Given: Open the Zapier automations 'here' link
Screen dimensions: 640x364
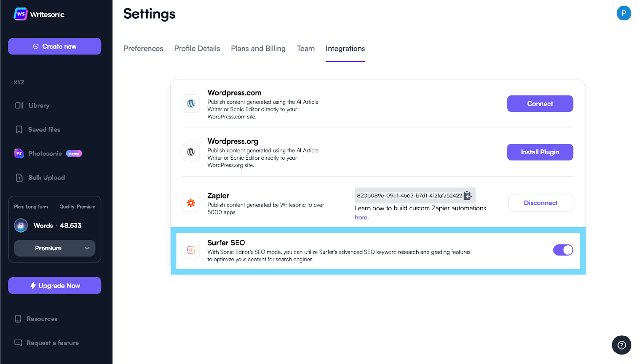Looking at the screenshot, I should click(361, 217).
